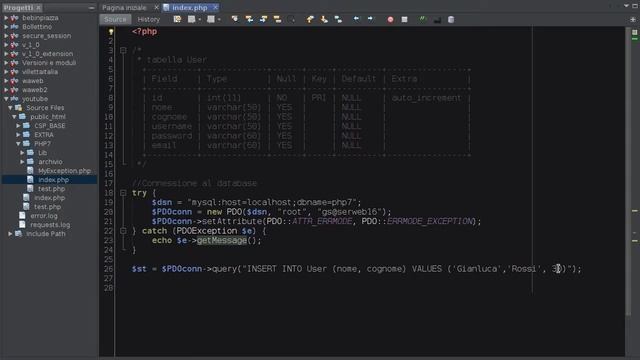
Task: Stop macro recording with square icon
Action: pyautogui.click(x=404, y=19)
